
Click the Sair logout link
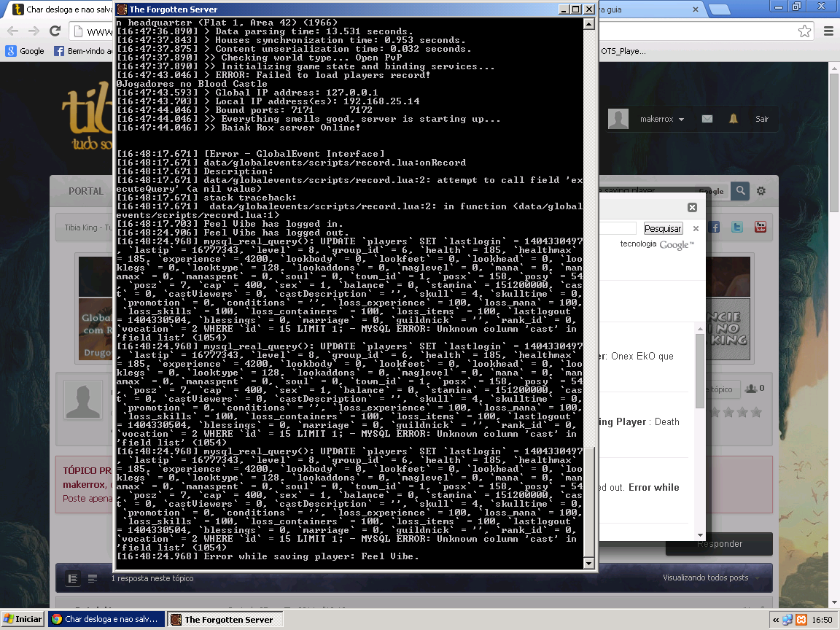[762, 119]
